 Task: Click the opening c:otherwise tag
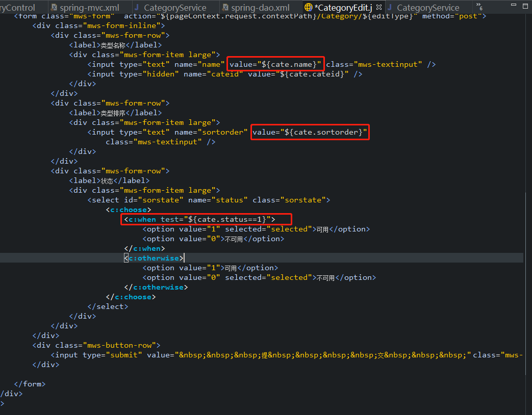(x=154, y=258)
